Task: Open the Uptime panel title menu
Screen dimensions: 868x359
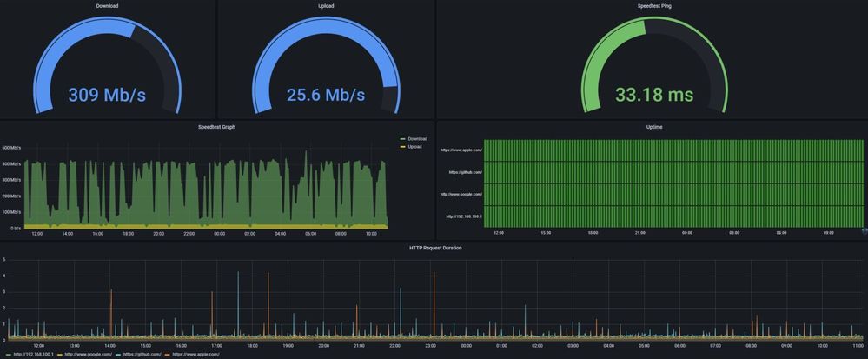Action: click(653, 127)
